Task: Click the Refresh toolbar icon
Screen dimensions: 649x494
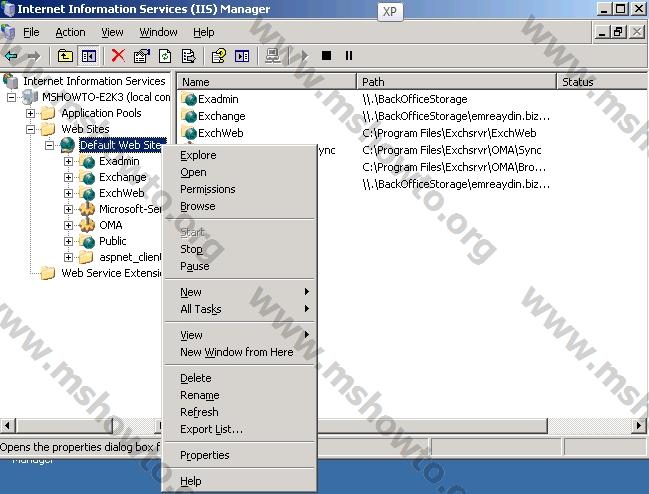Action: (165, 55)
